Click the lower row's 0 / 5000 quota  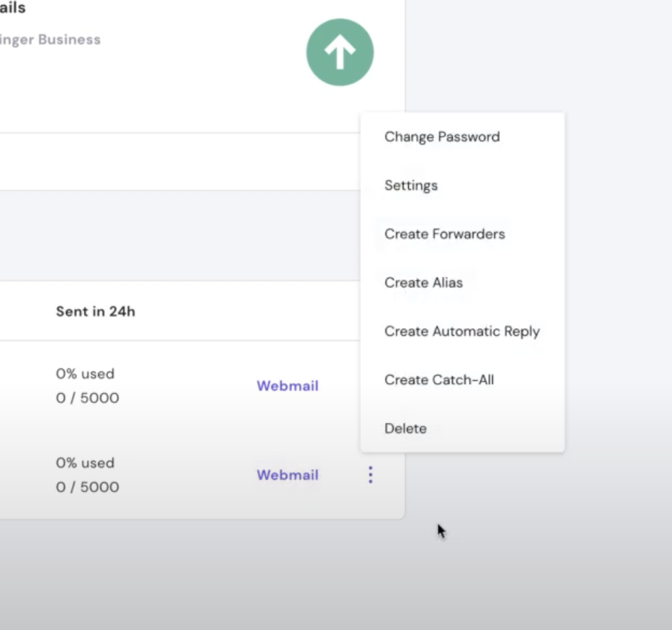tap(87, 487)
